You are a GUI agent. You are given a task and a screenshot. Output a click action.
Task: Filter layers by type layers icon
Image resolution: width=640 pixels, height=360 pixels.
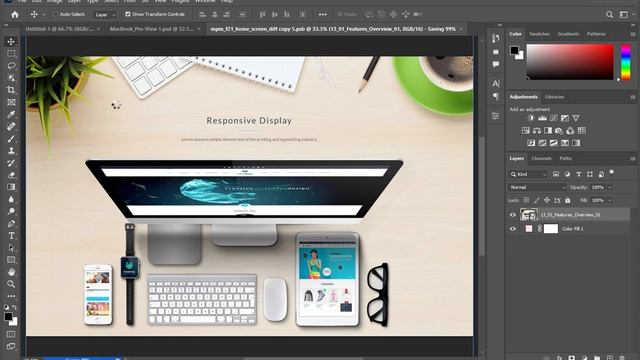(x=578, y=174)
